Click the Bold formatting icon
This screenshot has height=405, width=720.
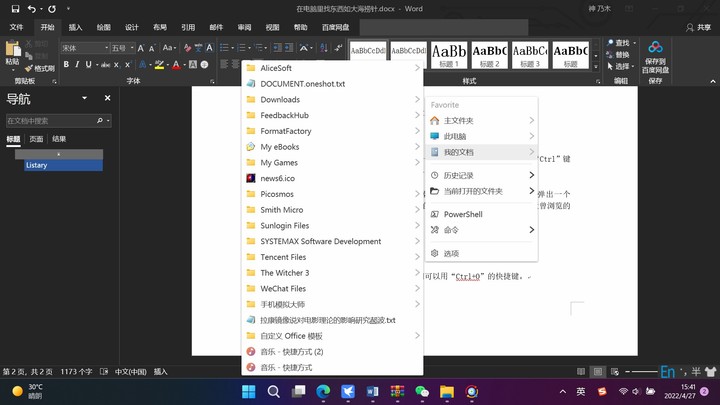click(x=65, y=65)
